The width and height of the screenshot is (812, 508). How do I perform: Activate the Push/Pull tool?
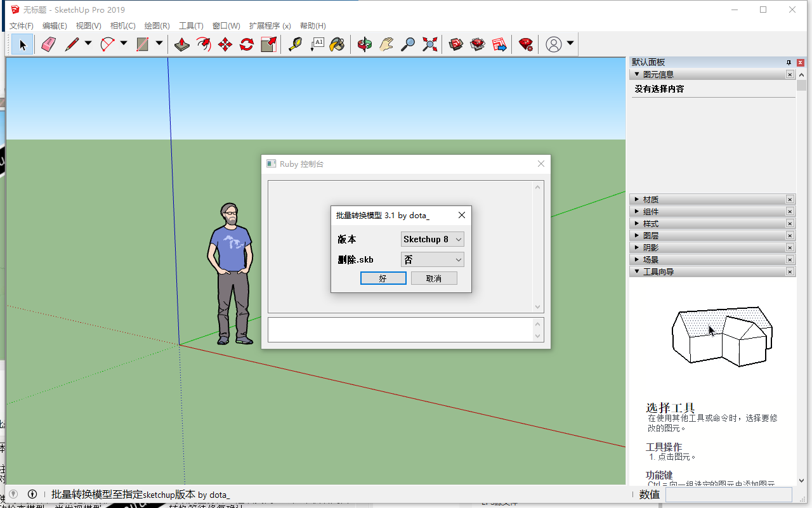[x=182, y=44]
